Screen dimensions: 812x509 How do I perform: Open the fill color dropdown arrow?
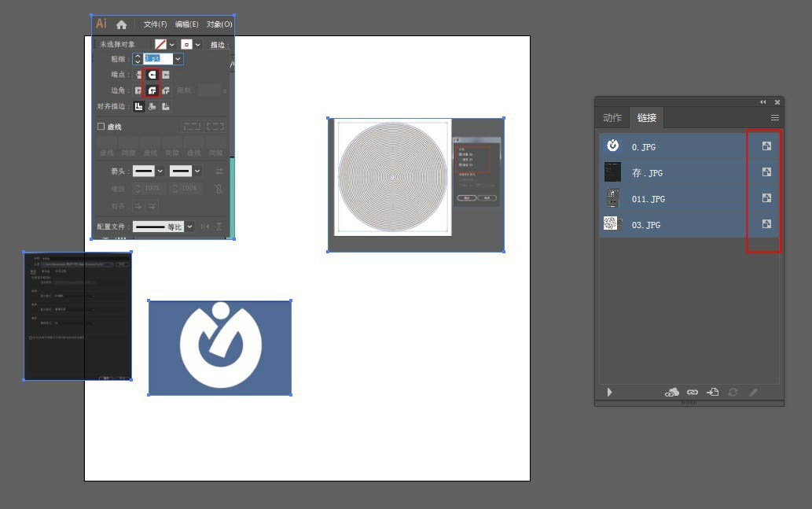(172, 45)
